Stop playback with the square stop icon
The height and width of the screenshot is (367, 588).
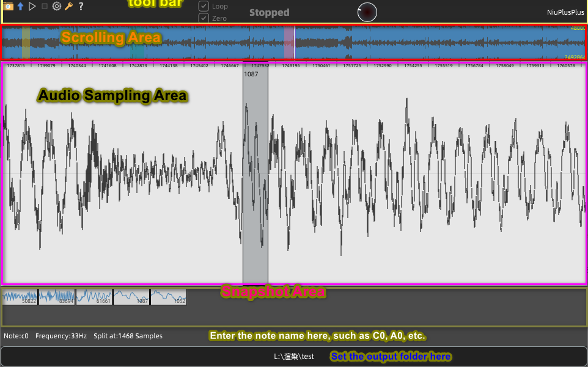(x=44, y=6)
